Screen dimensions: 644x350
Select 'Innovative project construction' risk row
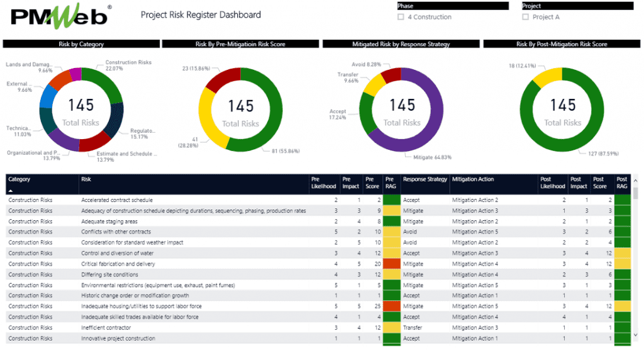pos(318,339)
